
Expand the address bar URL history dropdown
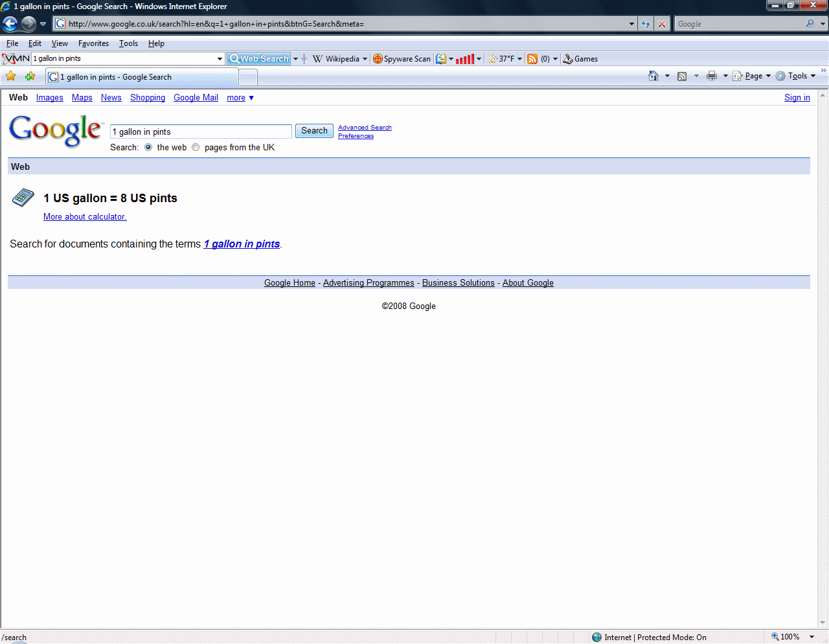pos(632,24)
